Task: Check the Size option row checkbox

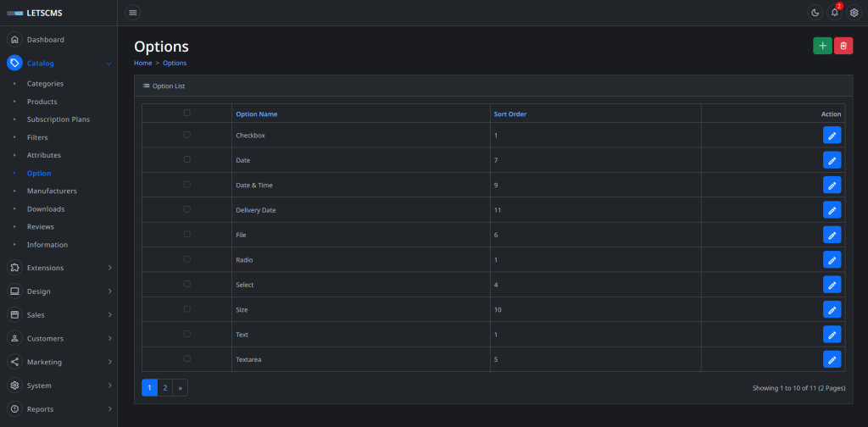Action: point(186,309)
